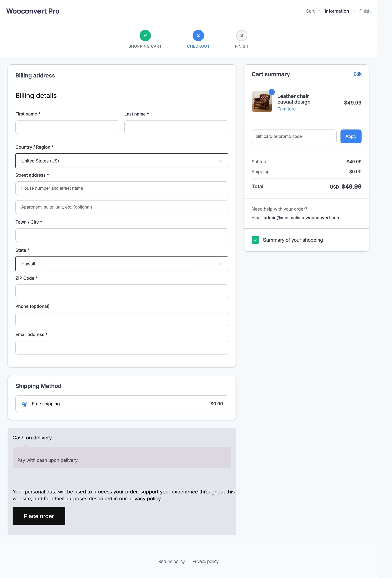The image size is (392, 578).
Task: Click the Wooconvert Pro logo
Action: 33,11
